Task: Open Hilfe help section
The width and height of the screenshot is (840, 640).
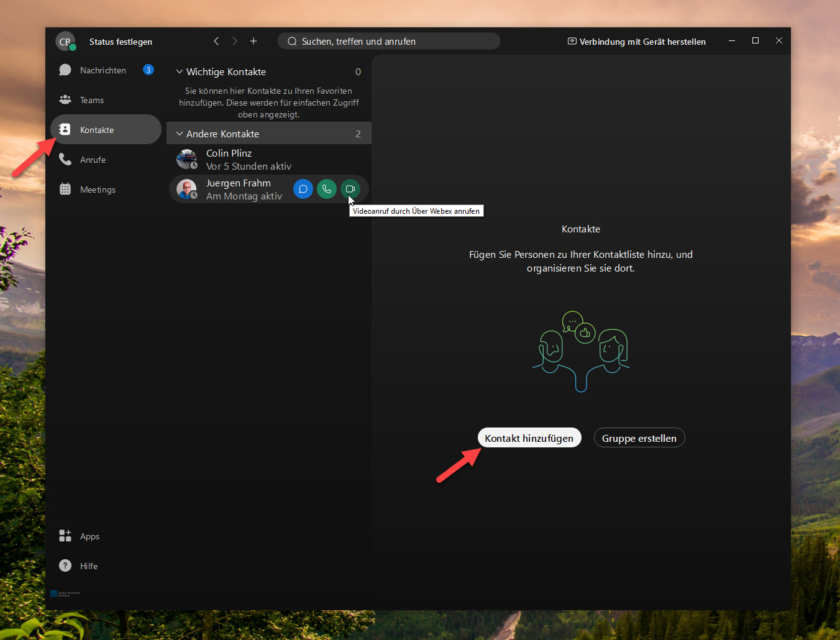Action: pyautogui.click(x=88, y=566)
